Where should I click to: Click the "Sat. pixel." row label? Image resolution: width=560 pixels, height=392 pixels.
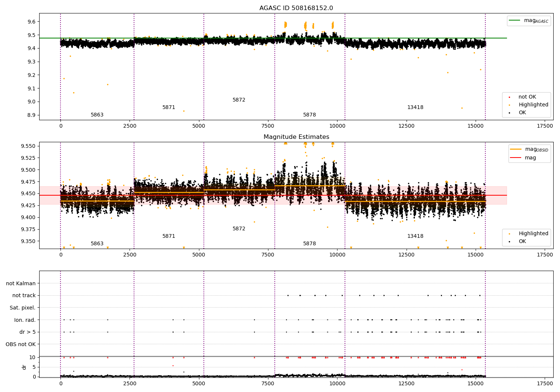(x=23, y=308)
